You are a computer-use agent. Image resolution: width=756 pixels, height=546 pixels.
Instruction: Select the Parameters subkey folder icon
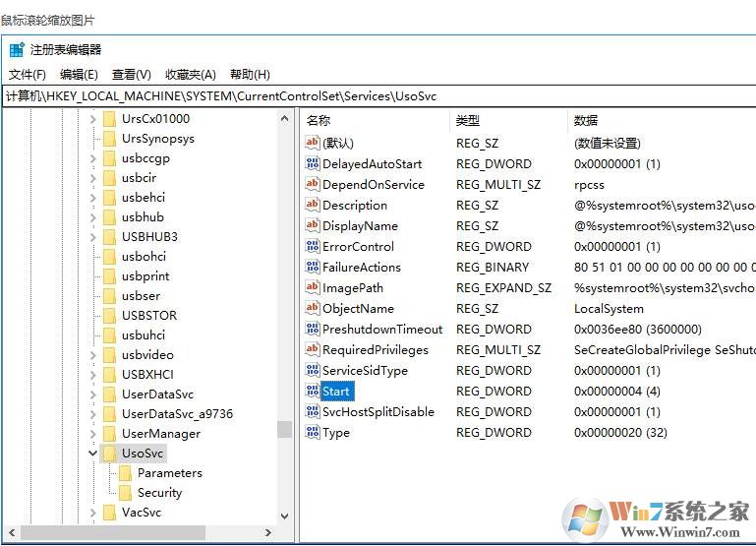125,473
